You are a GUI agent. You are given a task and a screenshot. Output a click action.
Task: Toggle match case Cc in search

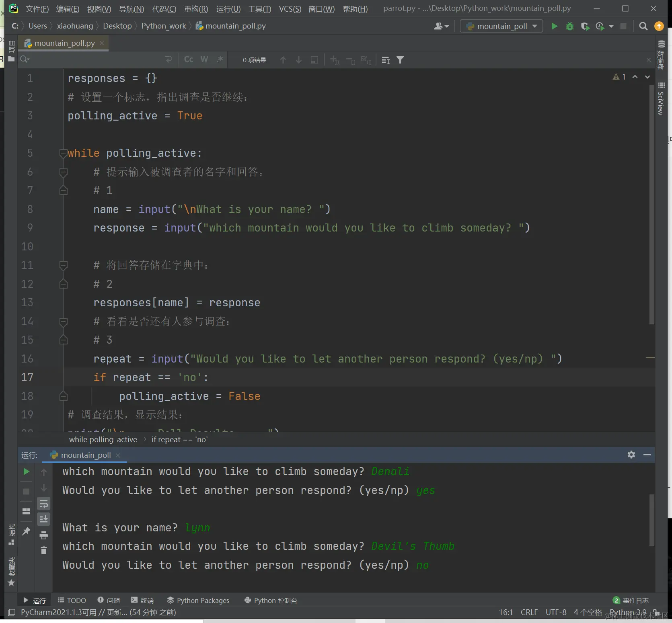pyautogui.click(x=189, y=59)
